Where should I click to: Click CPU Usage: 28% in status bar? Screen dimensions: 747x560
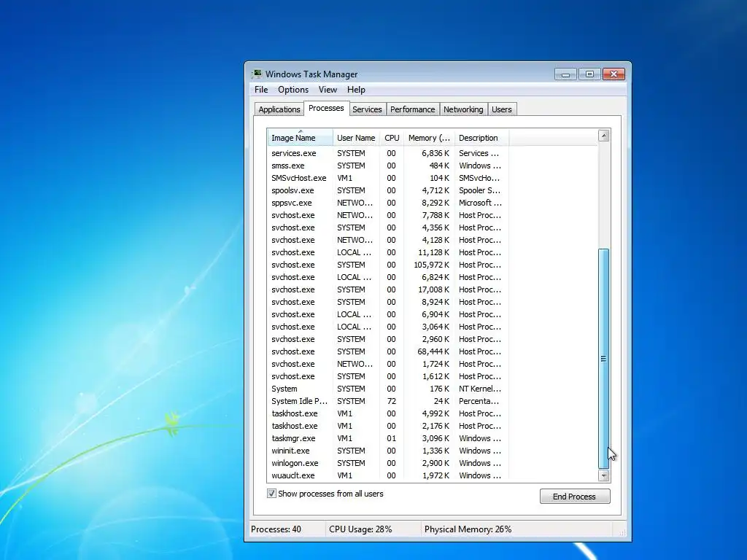pyautogui.click(x=360, y=529)
